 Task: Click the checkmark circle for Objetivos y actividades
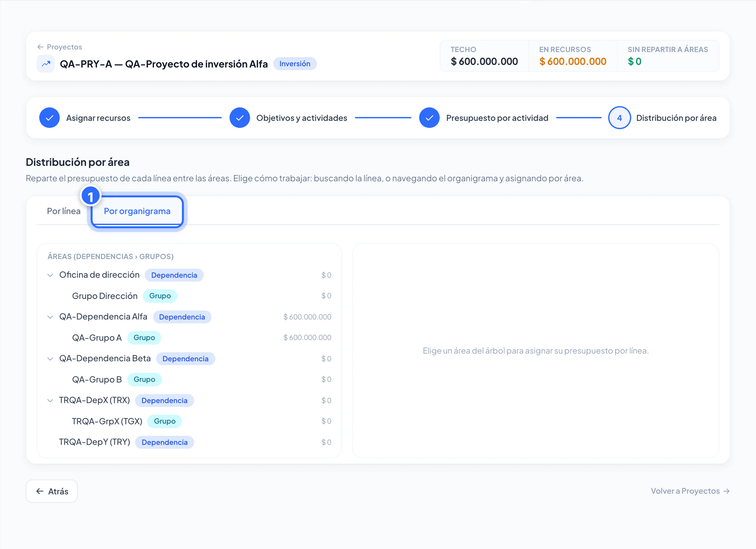[239, 118]
